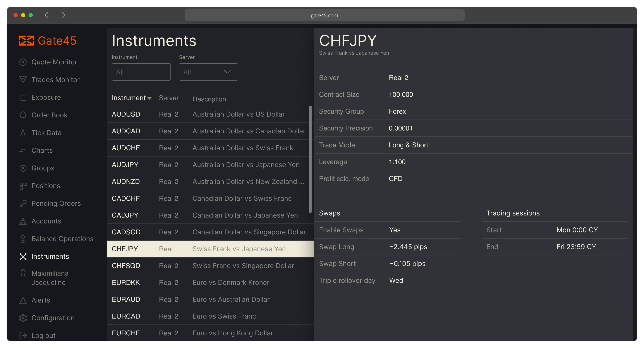Go back with the browser back arrow
This screenshot has height=348, width=644.
click(46, 15)
